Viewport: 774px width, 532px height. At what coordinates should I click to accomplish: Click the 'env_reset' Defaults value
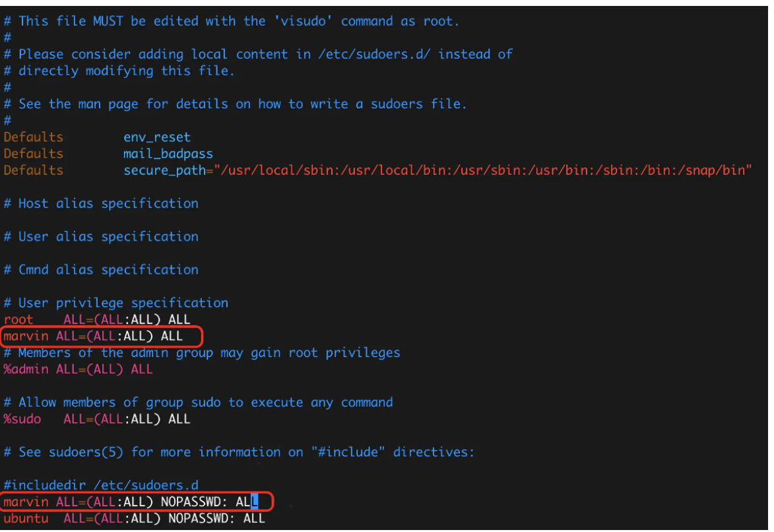point(156,137)
